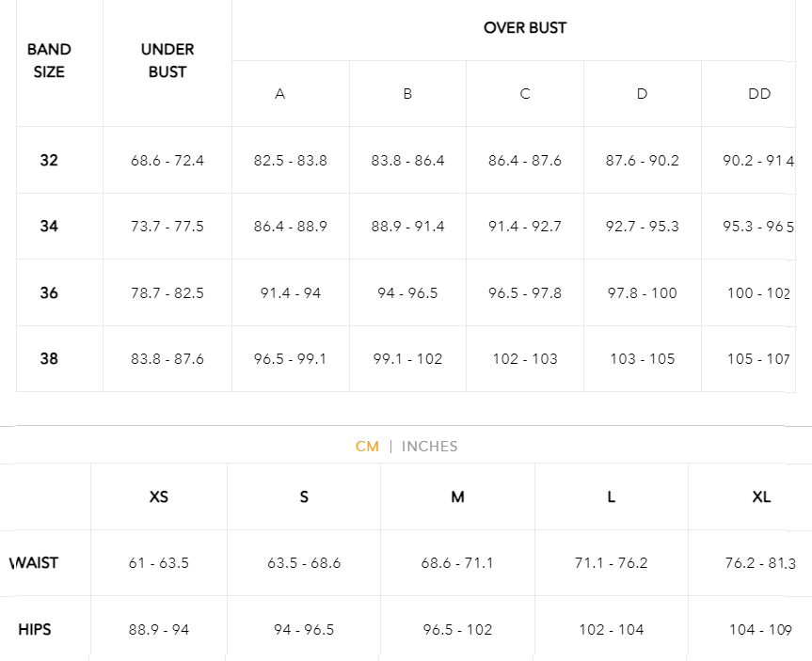Click the XL size column header
The image size is (812, 661).
point(762,496)
